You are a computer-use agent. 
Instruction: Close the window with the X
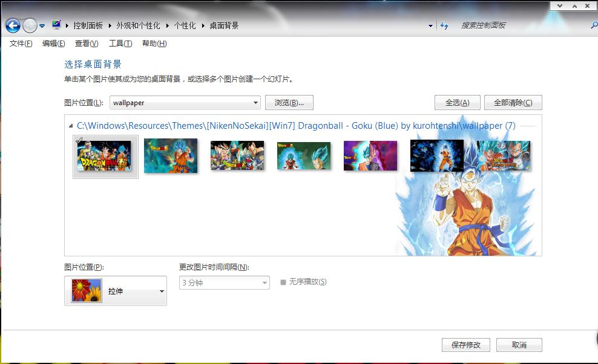[587, 5]
